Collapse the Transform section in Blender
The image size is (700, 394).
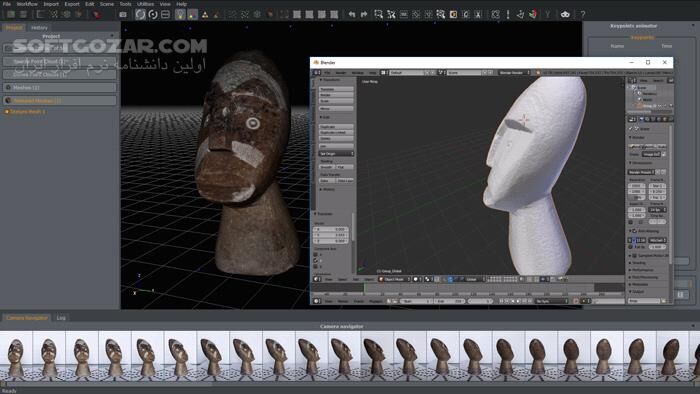[321, 80]
